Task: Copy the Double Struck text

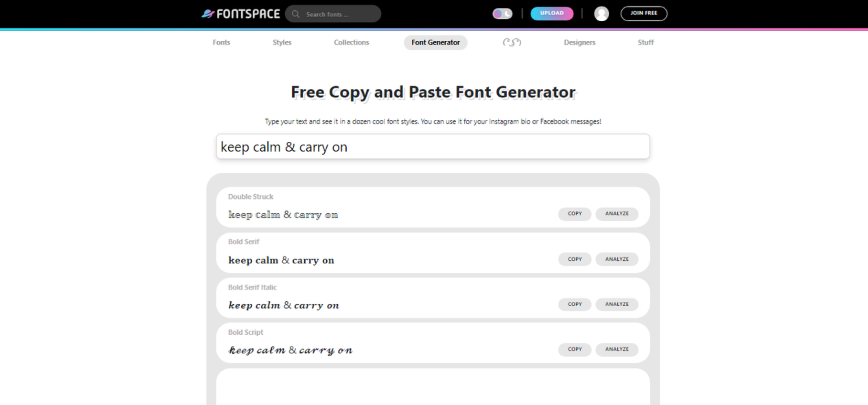Action: (575, 214)
